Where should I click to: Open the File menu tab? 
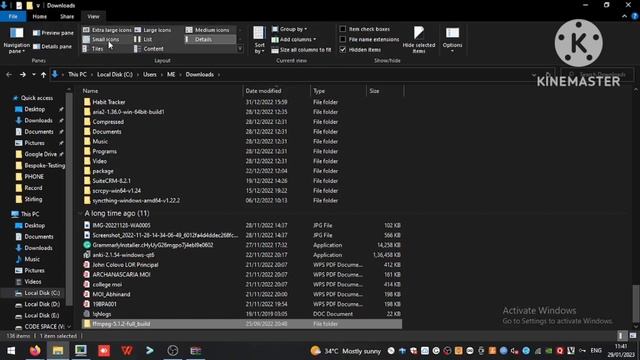click(x=13, y=16)
